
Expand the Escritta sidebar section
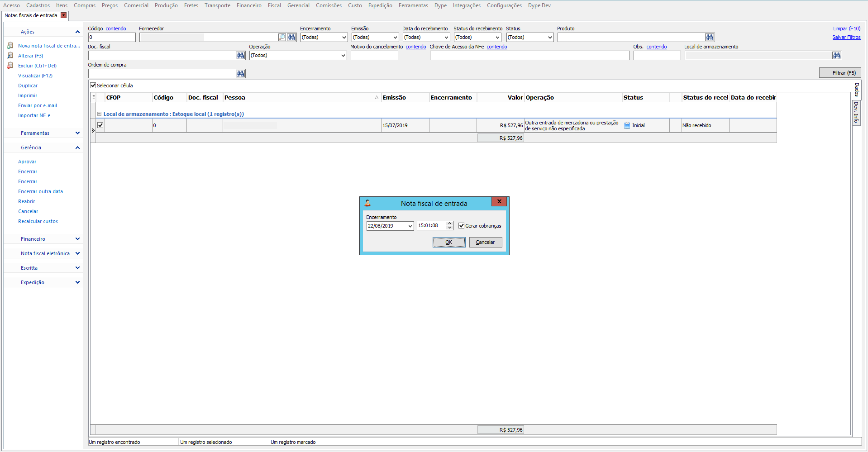click(77, 268)
